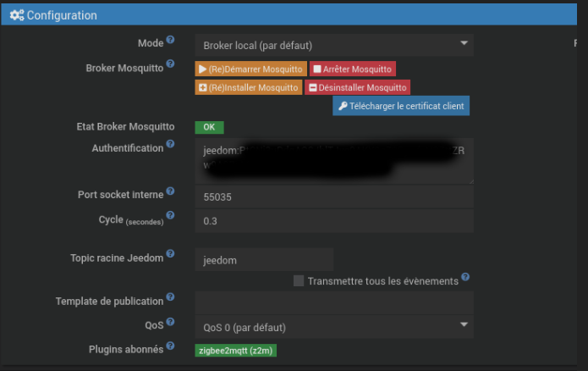Open the Authentification help tooltip icon
588x371 pixels.
tap(170, 144)
